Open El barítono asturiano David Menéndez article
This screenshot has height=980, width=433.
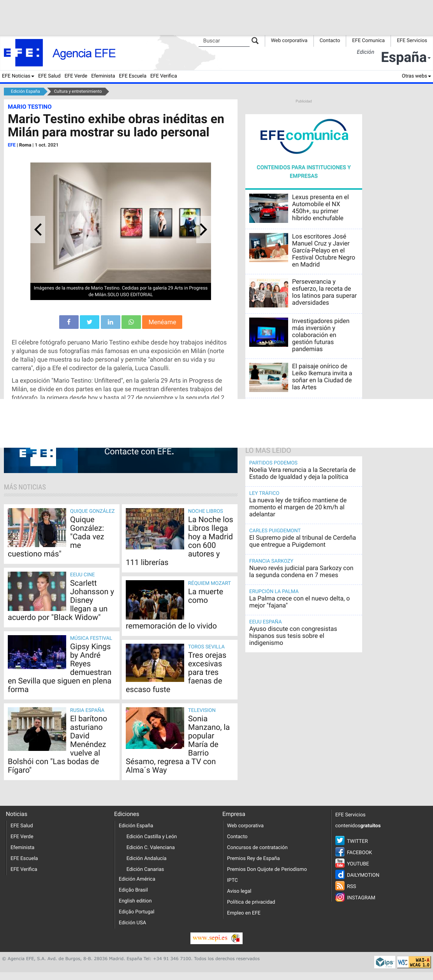tap(62, 742)
